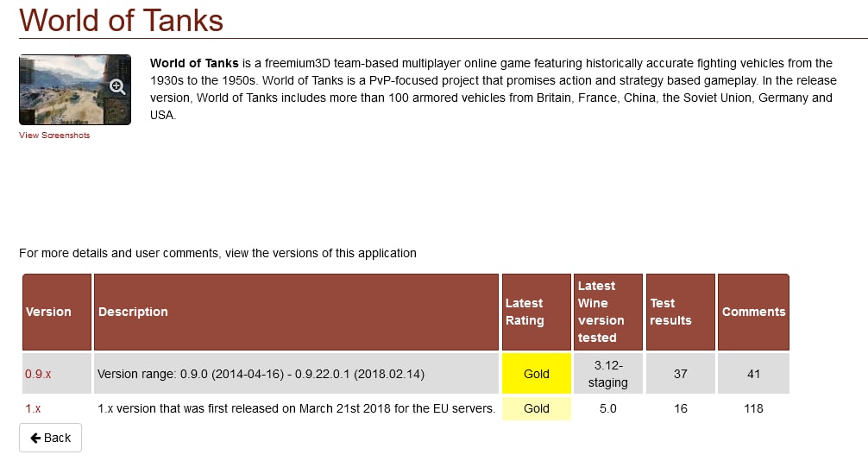868x461 pixels.
Task: Click comments count 41
Action: [x=753, y=374]
